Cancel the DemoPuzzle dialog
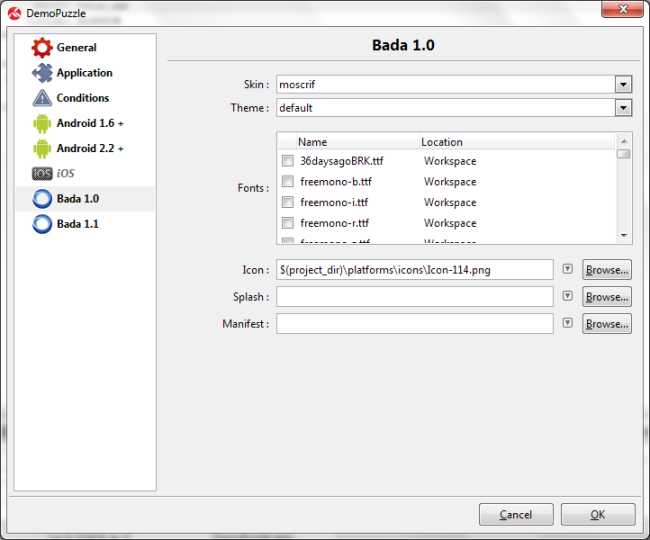The image size is (650, 540). (x=516, y=515)
